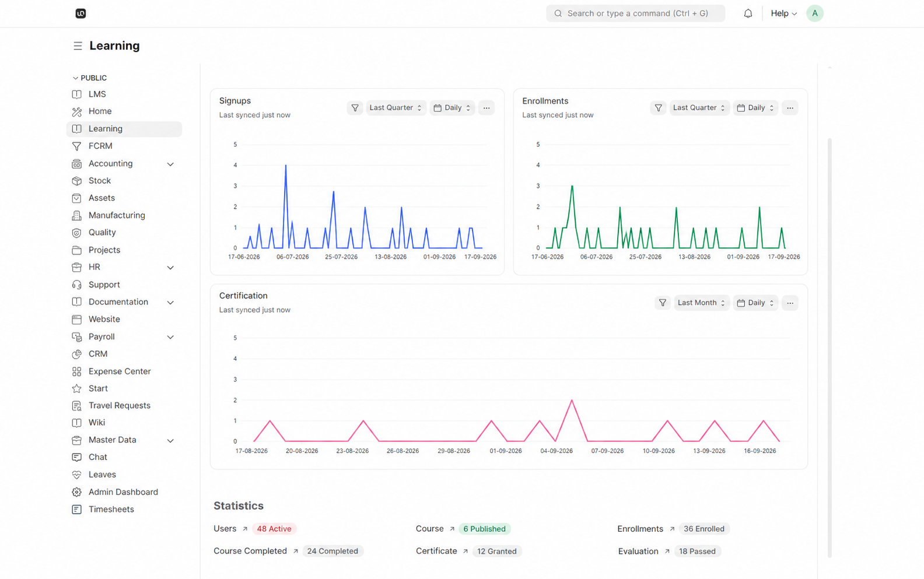The image size is (924, 579).
Task: Expand the HR sidebar section
Action: pos(170,268)
